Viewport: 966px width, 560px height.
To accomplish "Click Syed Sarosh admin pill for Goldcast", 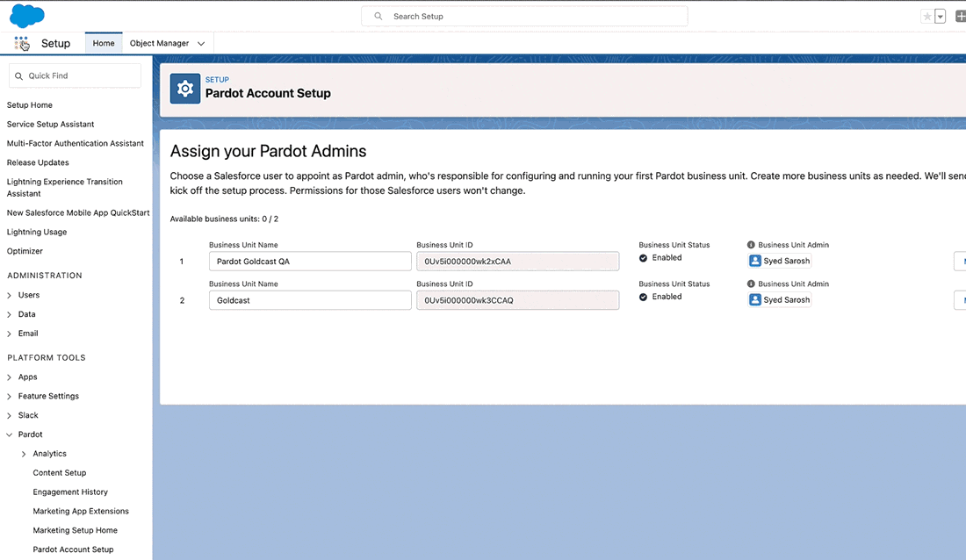I will click(779, 300).
